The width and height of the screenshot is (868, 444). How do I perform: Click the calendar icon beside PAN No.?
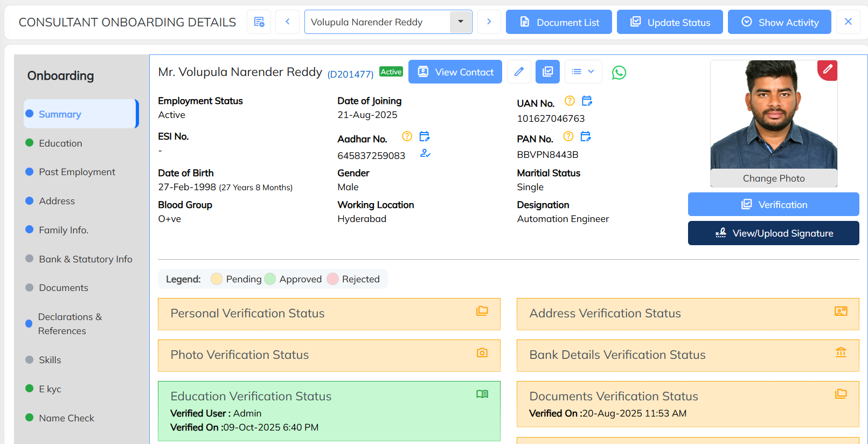click(x=586, y=136)
